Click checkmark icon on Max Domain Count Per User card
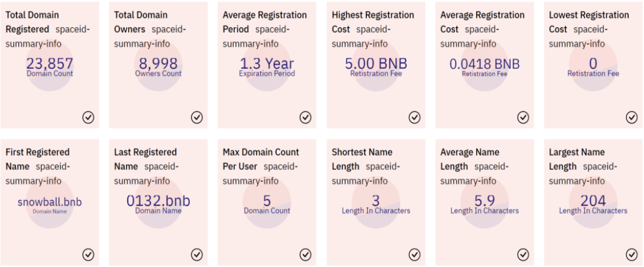The image size is (644, 267). (305, 255)
